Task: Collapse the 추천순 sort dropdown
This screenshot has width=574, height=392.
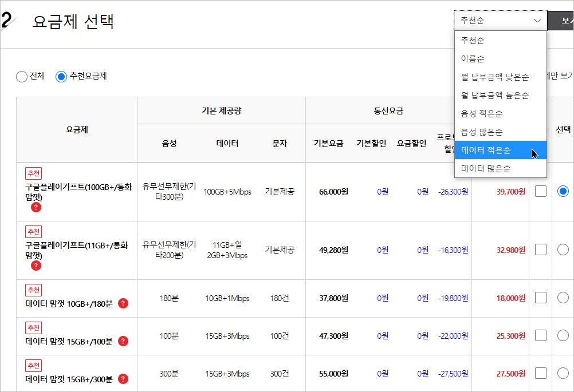Action: [x=500, y=21]
